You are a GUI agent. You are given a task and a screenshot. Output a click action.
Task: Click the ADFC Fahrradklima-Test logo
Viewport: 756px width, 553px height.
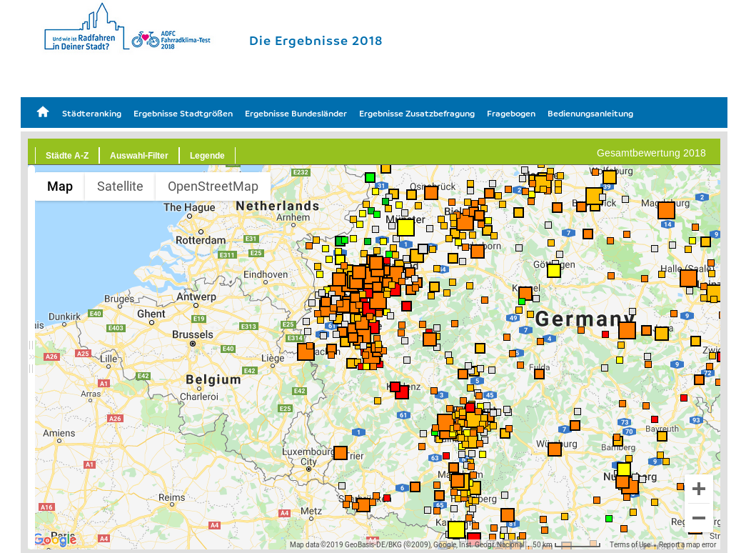(171, 39)
